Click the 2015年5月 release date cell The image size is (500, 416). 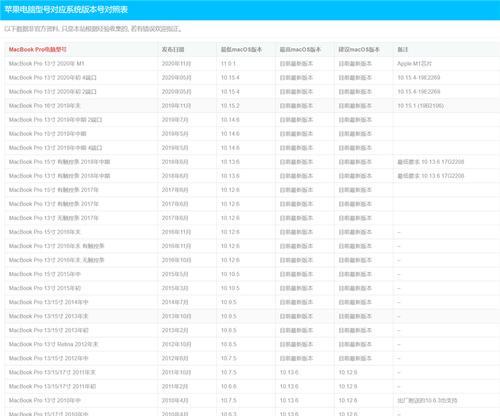click(175, 274)
